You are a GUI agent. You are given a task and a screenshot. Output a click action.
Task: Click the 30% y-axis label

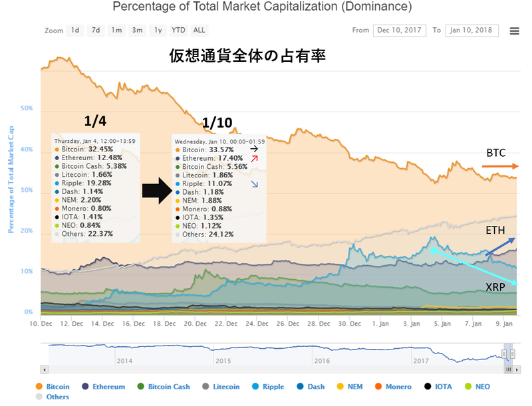27,190
